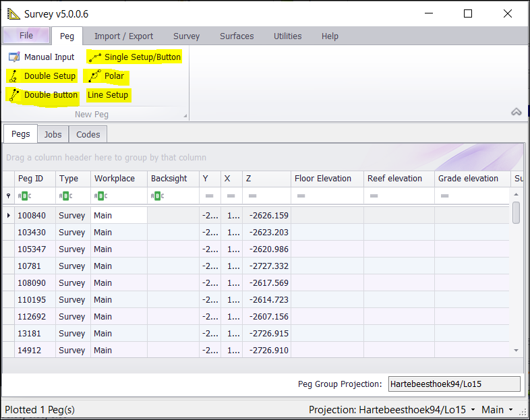This screenshot has height=420, width=530.
Task: Click the Manual Input peg icon
Action: tap(13, 57)
